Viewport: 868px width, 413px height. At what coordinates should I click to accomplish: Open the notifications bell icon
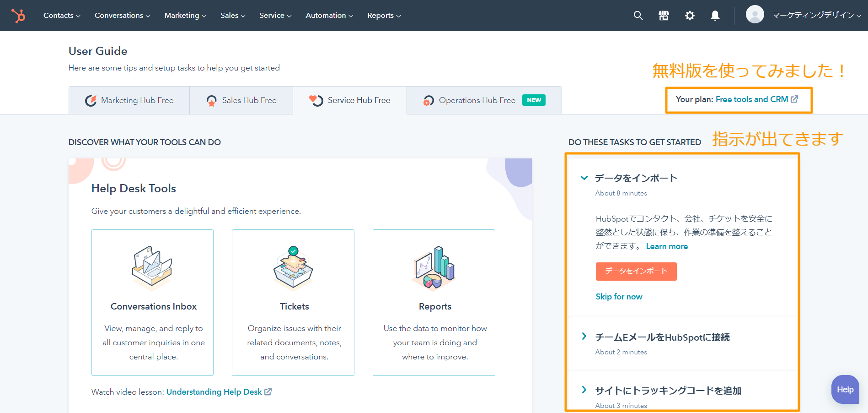(x=715, y=16)
